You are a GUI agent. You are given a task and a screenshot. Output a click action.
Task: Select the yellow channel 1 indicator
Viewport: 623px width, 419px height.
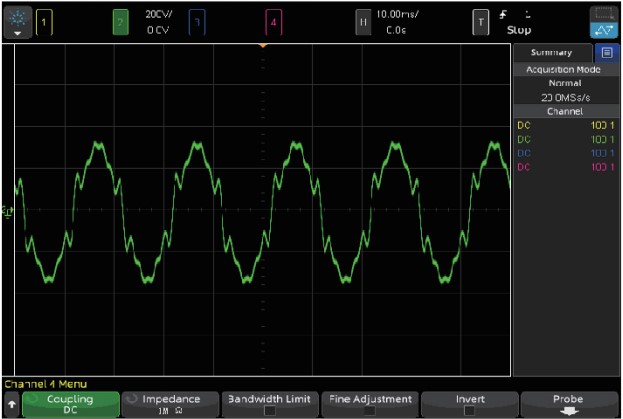tap(43, 21)
